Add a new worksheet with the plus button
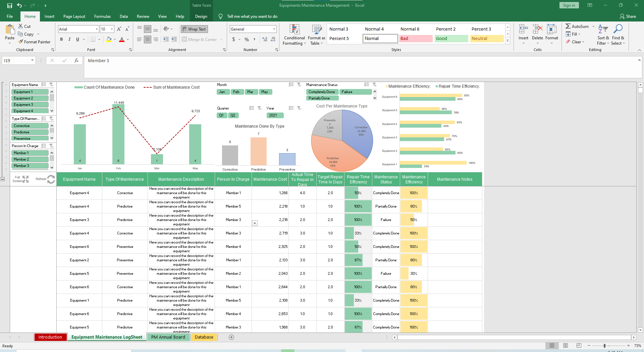The width and height of the screenshot is (644, 352). [x=231, y=337]
